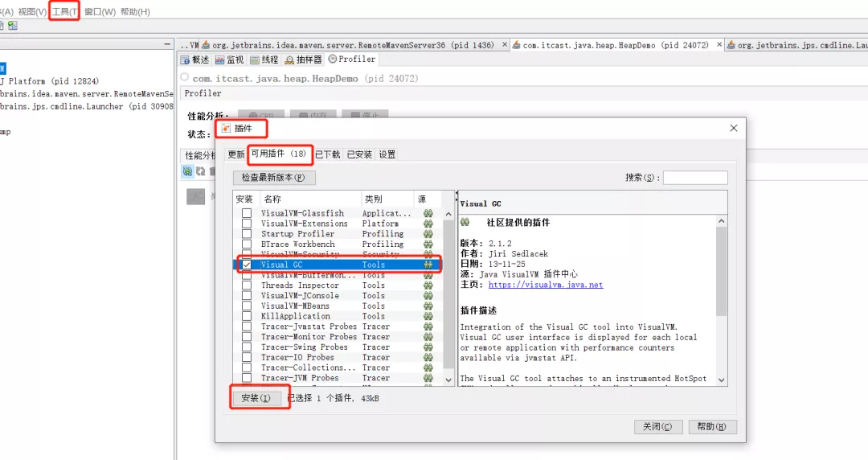Screen dimensions: 868x460
Task: Check the BTrace Workbench plugin checkbox
Action: click(x=247, y=244)
